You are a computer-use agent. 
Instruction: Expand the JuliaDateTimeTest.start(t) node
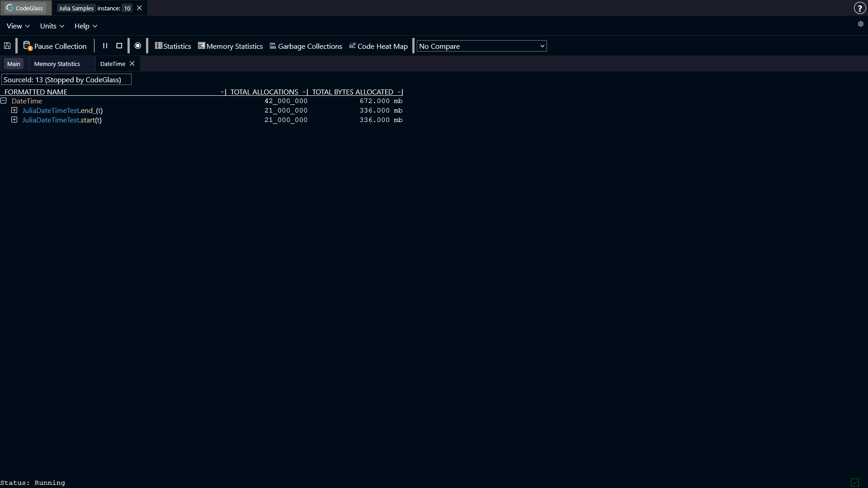click(14, 120)
